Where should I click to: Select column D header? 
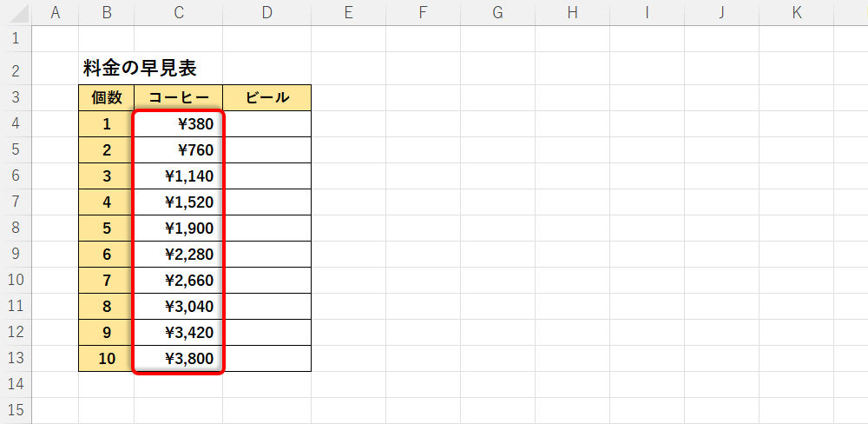[x=266, y=12]
